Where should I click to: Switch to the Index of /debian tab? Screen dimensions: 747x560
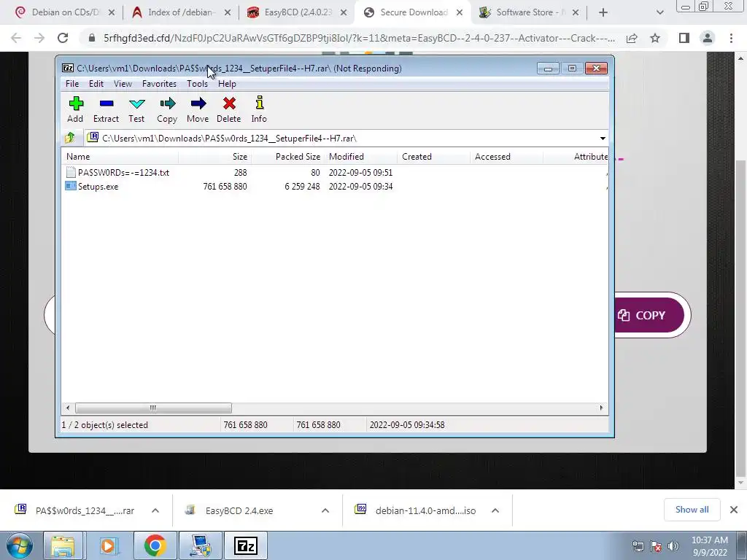180,12
